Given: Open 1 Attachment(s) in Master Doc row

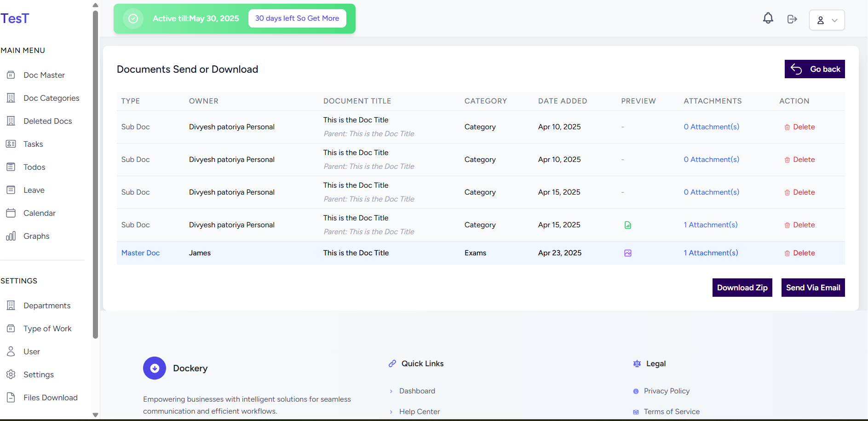Looking at the screenshot, I should click(711, 253).
